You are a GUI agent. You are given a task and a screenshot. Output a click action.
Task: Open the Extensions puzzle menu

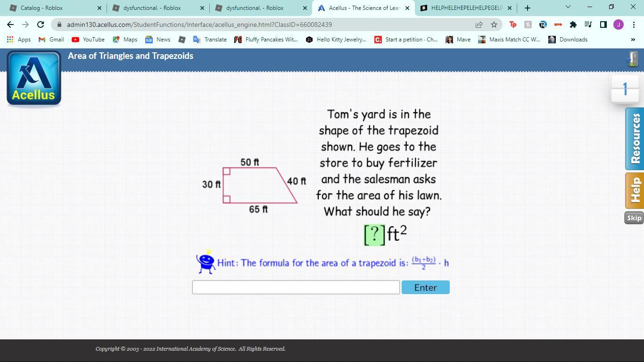[573, 25]
